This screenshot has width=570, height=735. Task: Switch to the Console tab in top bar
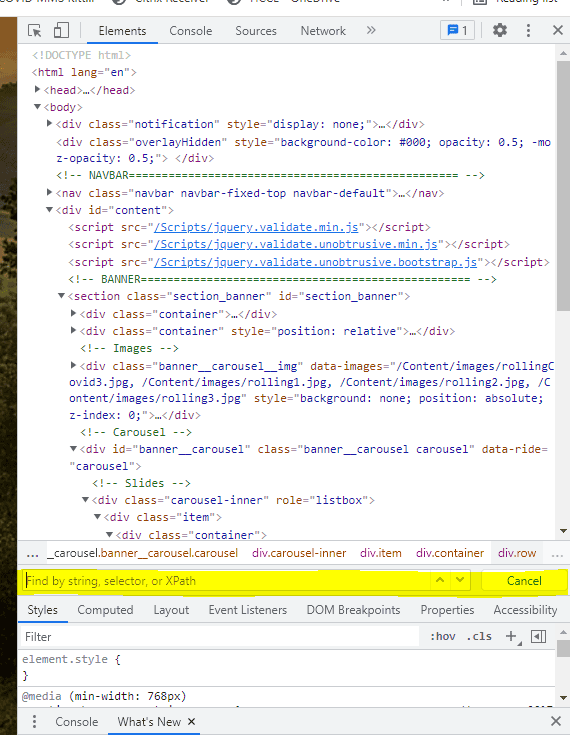pyautogui.click(x=191, y=31)
